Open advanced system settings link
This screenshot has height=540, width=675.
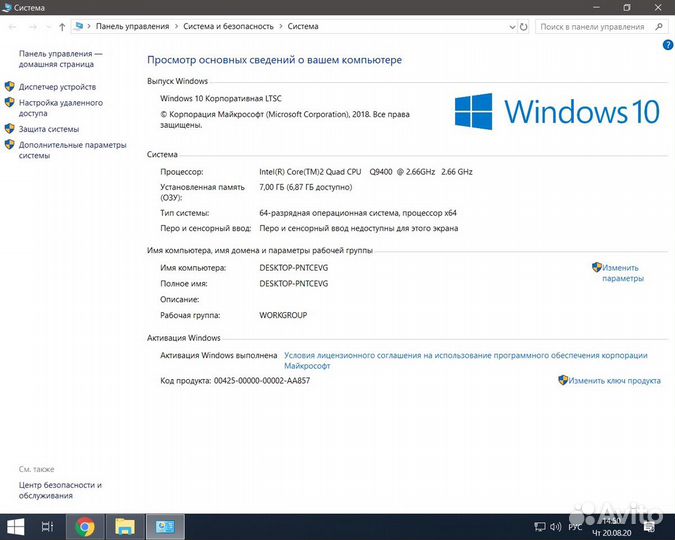[x=72, y=150]
